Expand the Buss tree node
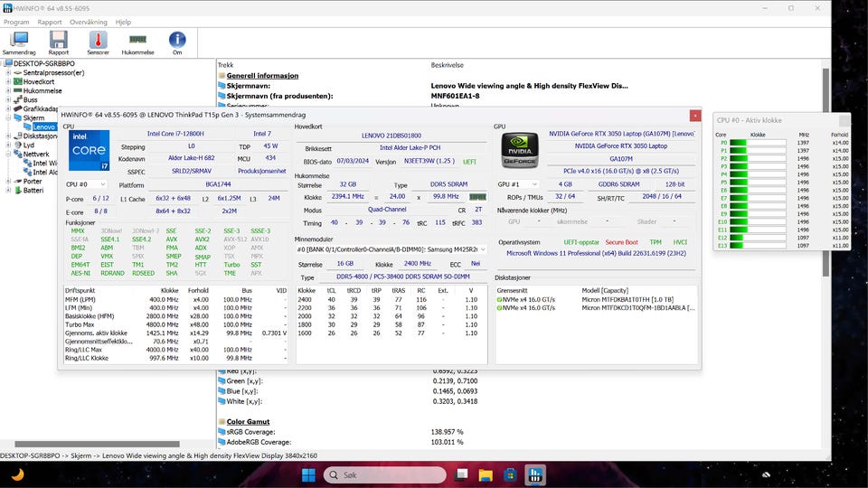 click(8, 99)
